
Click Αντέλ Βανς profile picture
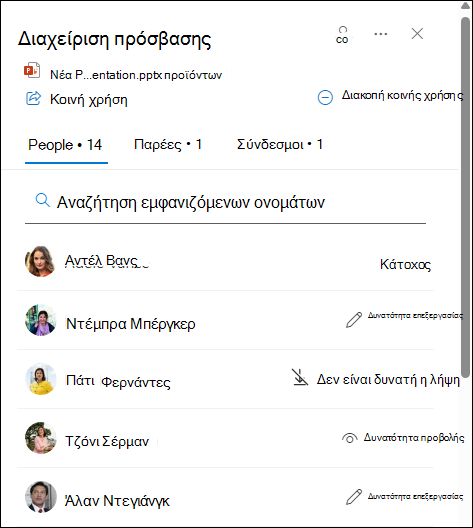tap(40, 261)
